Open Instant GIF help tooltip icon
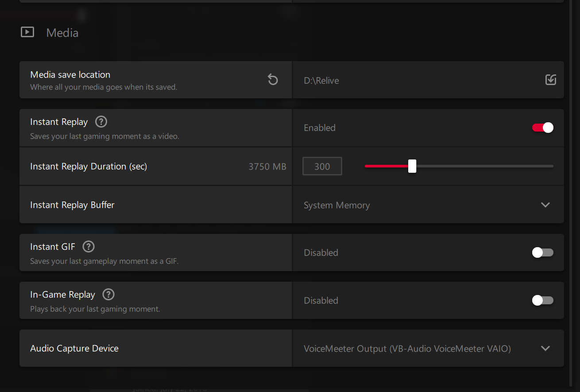The height and width of the screenshot is (392, 580). click(x=89, y=246)
